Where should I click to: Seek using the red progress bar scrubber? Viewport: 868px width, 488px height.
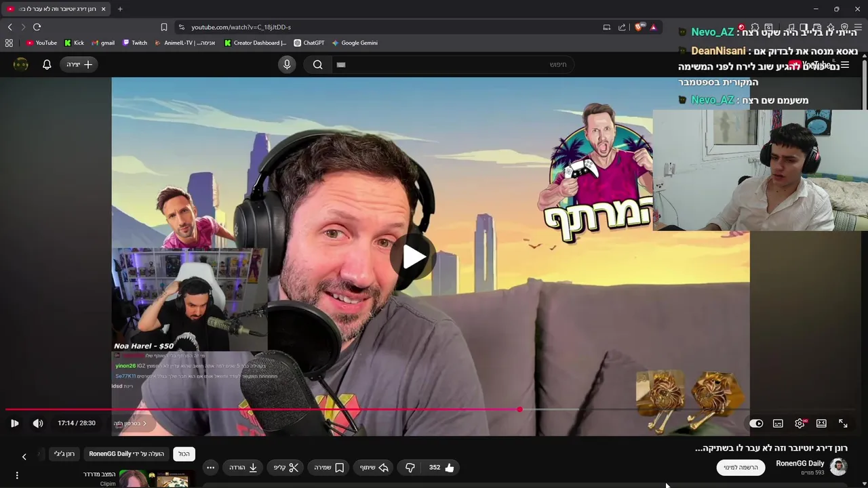click(519, 409)
